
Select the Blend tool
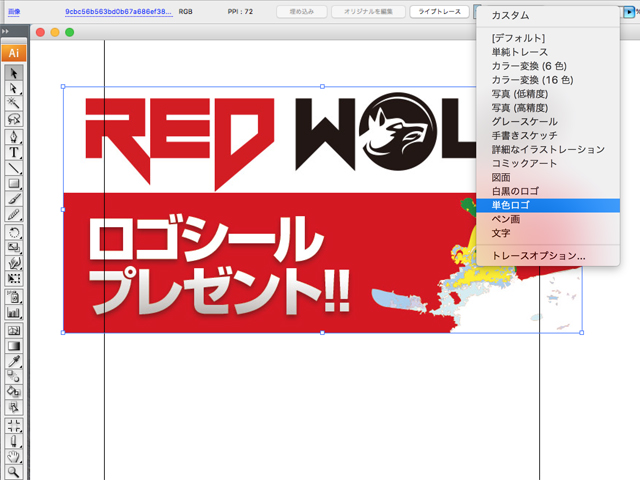(x=14, y=376)
